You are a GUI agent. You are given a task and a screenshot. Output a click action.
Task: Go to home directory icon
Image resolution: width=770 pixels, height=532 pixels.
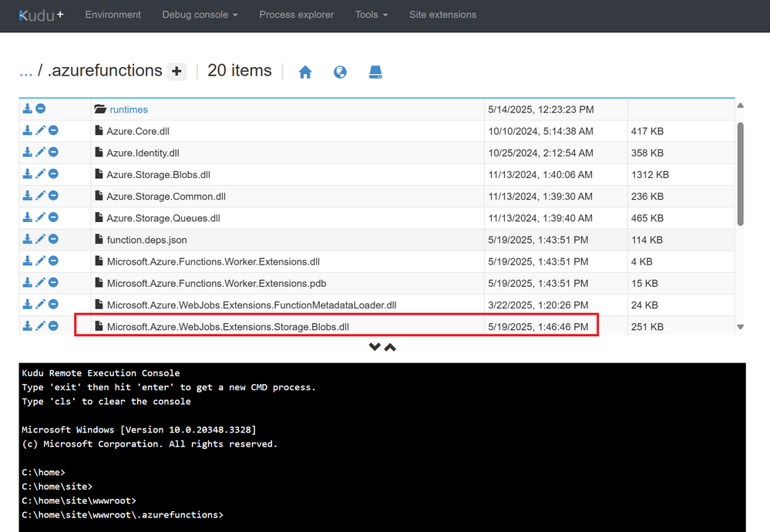(x=305, y=72)
